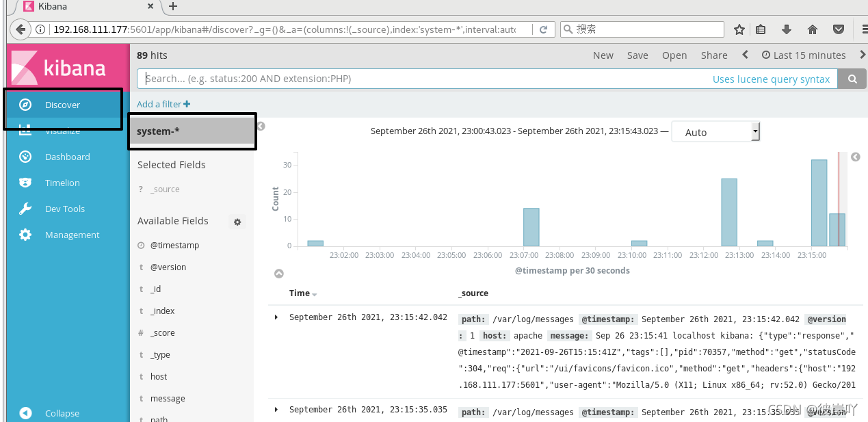
Task: Click the Dev Tools wrench icon
Action: click(x=25, y=209)
